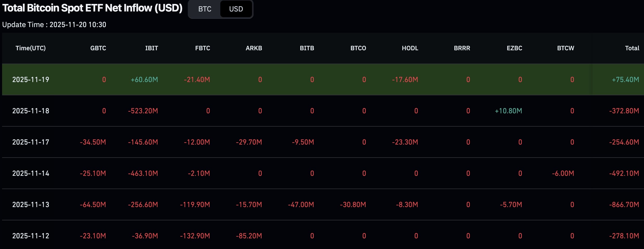Click the +60.60M IBIT inflow value
The width and height of the screenshot is (644, 249).
point(144,79)
